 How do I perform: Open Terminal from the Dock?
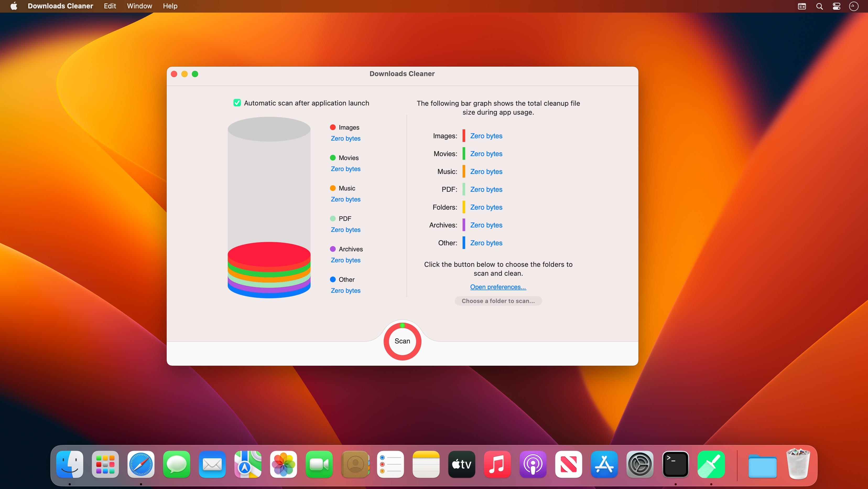pyautogui.click(x=676, y=464)
